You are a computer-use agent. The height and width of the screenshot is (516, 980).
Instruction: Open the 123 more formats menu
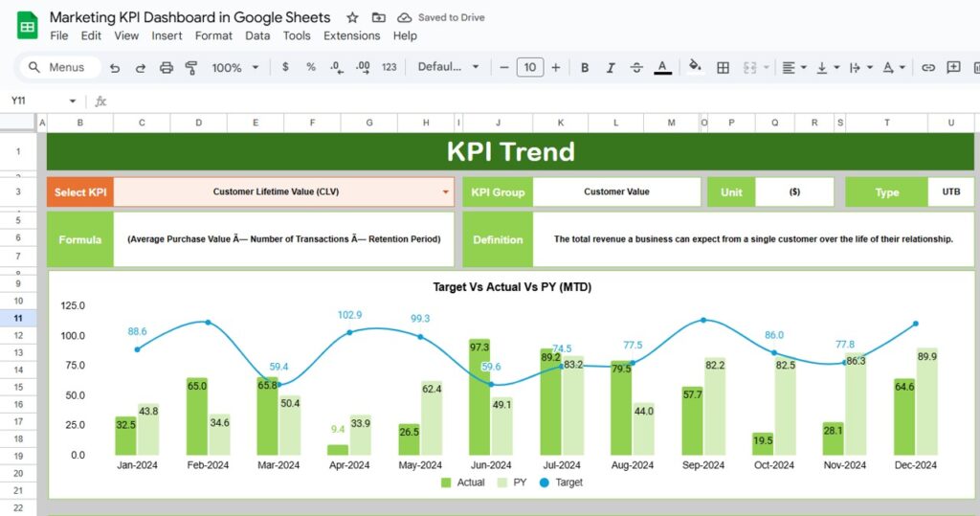(x=389, y=67)
